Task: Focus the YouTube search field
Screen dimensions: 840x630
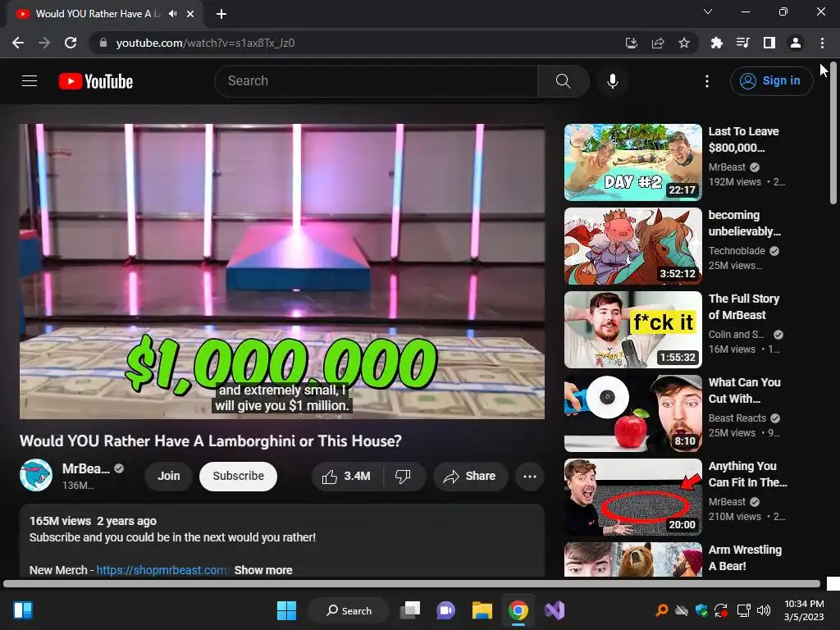Action: pos(376,81)
